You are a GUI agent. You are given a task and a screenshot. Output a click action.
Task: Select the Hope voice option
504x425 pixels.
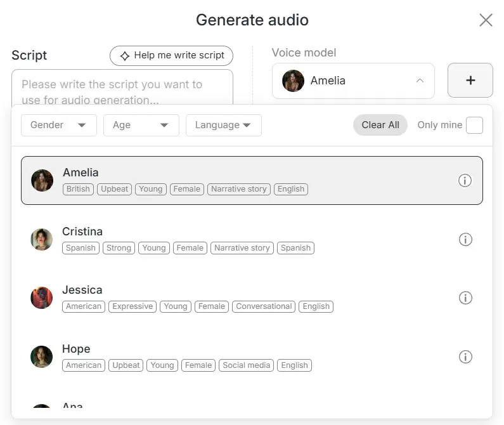pos(76,349)
